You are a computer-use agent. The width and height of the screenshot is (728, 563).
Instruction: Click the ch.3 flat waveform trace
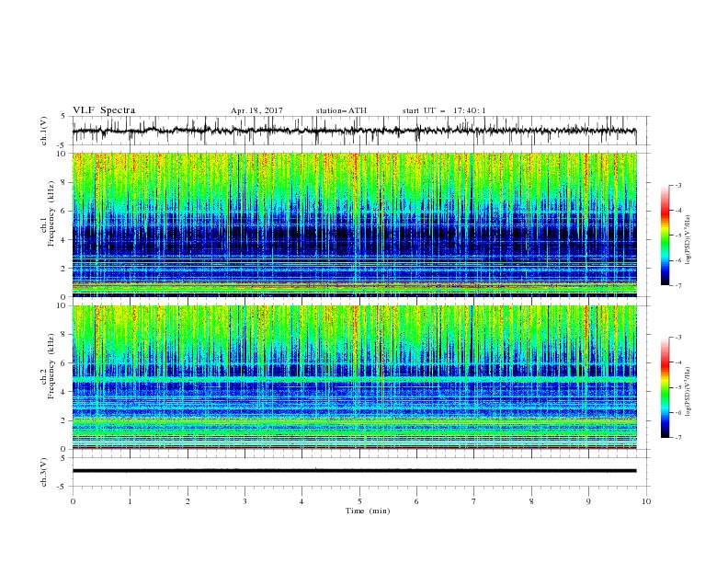coord(354,471)
